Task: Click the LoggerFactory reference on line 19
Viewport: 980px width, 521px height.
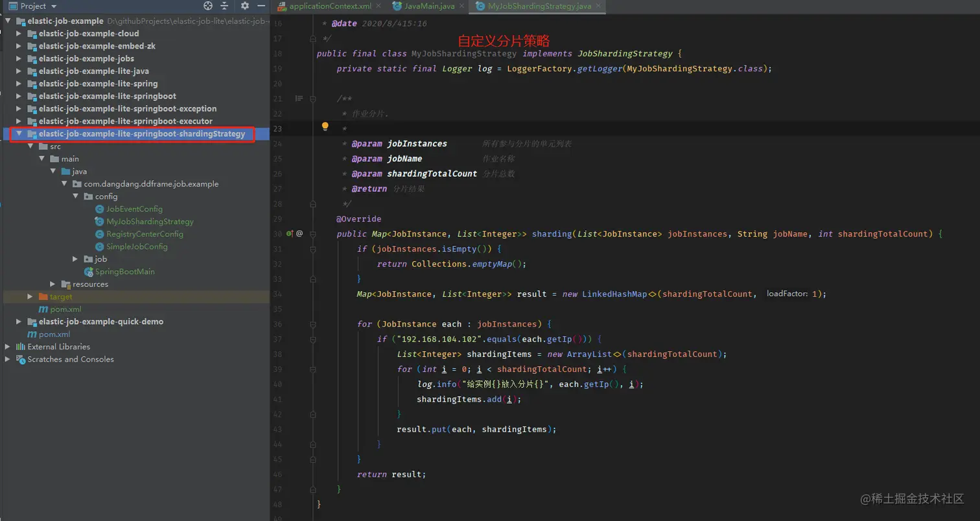Action: point(541,69)
